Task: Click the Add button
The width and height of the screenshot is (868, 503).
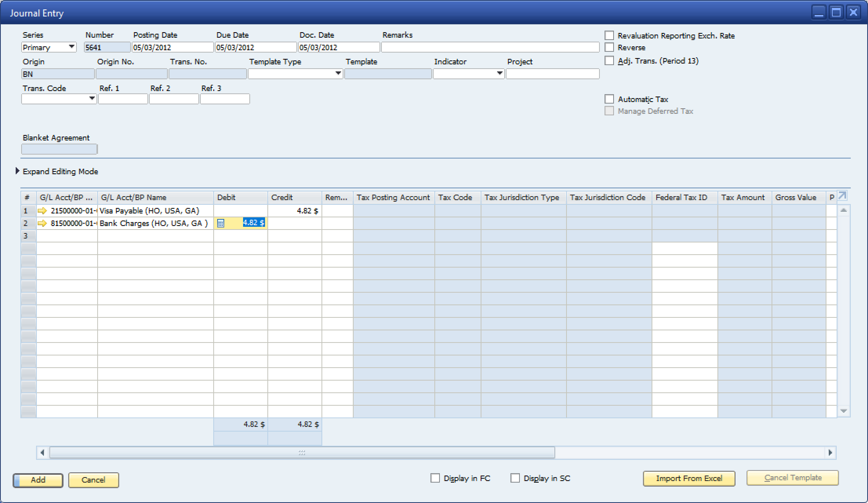Action: (38, 480)
